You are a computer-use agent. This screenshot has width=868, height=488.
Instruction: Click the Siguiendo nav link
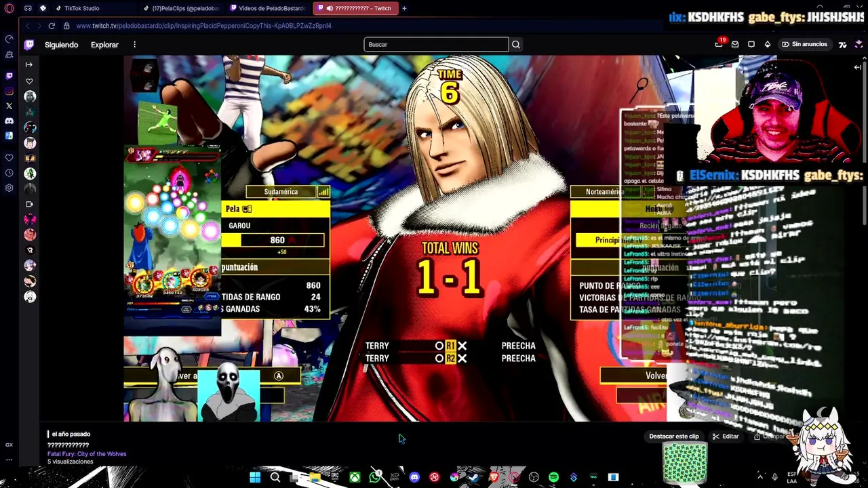pyautogui.click(x=62, y=45)
